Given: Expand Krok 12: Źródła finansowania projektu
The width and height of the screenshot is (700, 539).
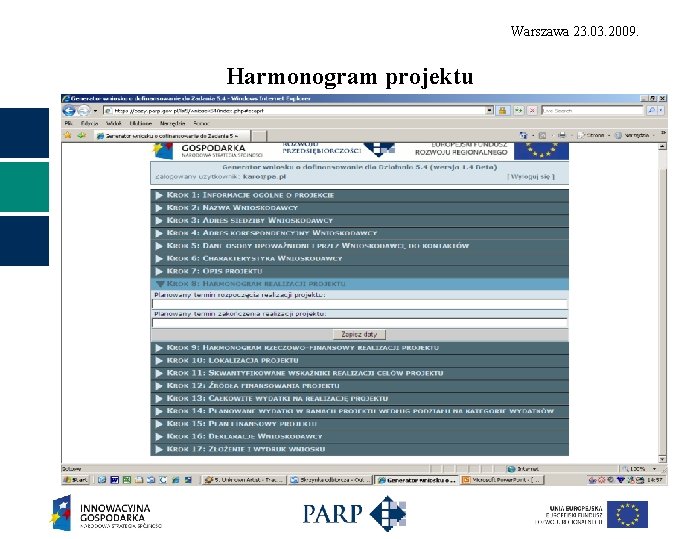Looking at the screenshot, I should pos(359,385).
